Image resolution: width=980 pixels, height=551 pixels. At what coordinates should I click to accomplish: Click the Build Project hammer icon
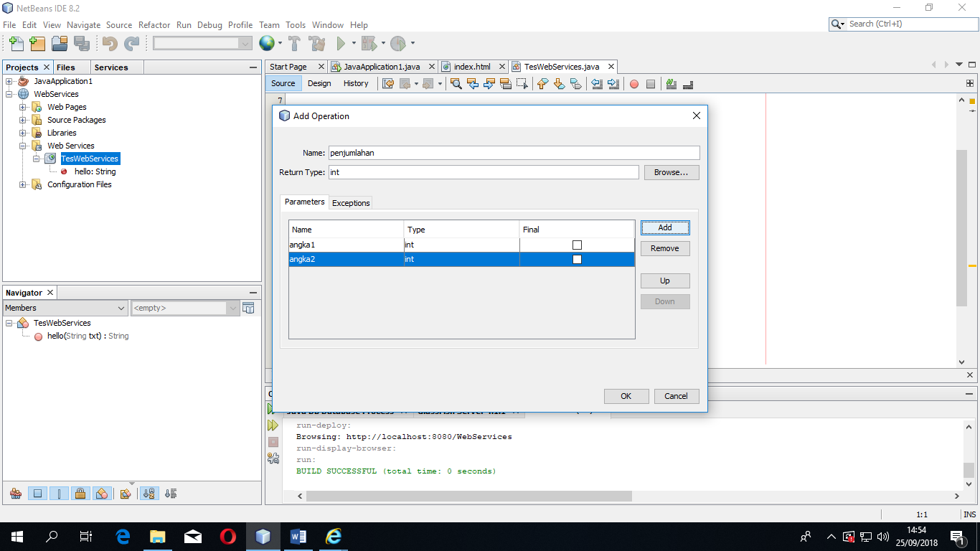(294, 44)
